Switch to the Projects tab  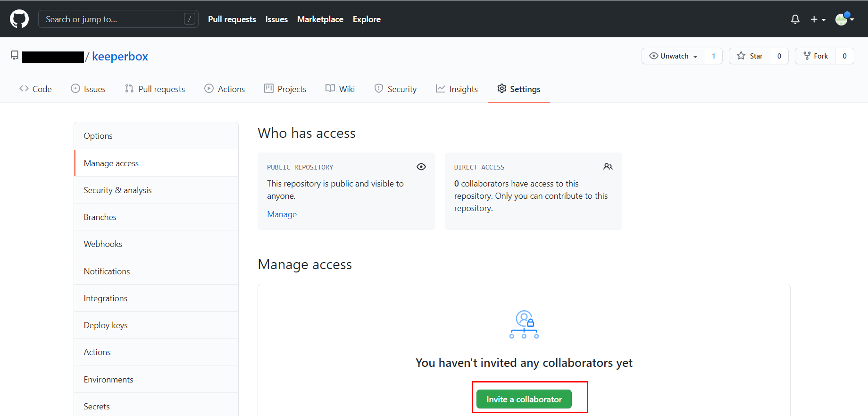click(x=285, y=89)
